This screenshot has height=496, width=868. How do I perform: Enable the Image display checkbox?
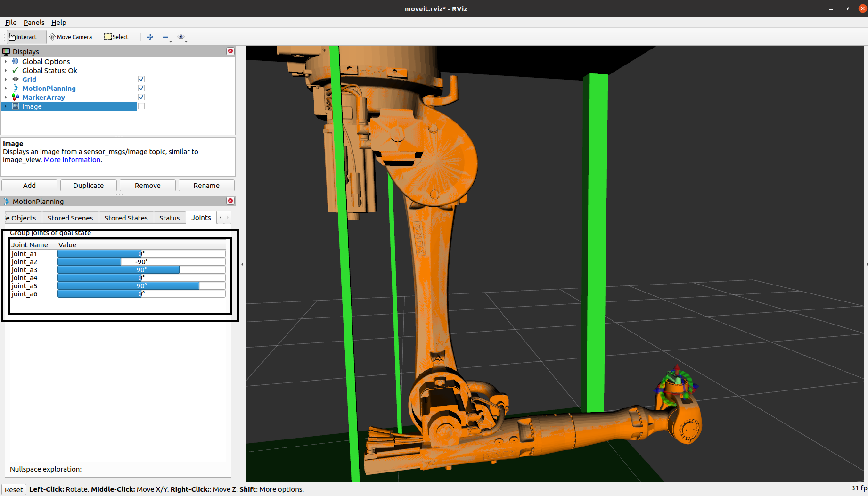click(x=141, y=106)
